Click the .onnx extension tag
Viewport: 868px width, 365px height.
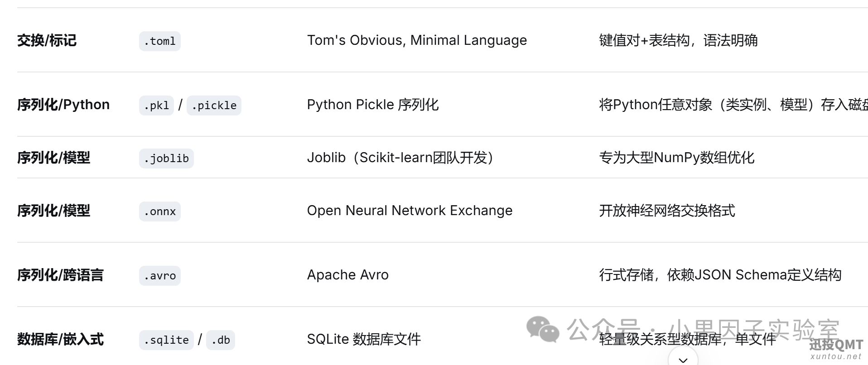(160, 211)
